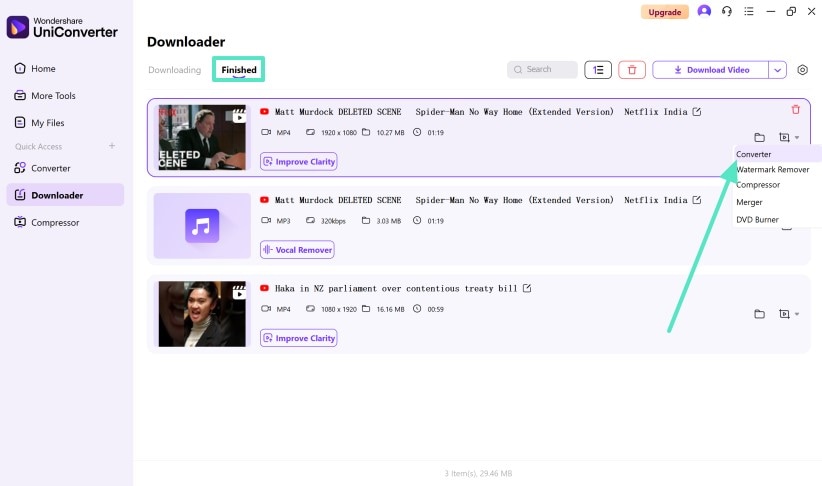Open the support headset icon

727,11
